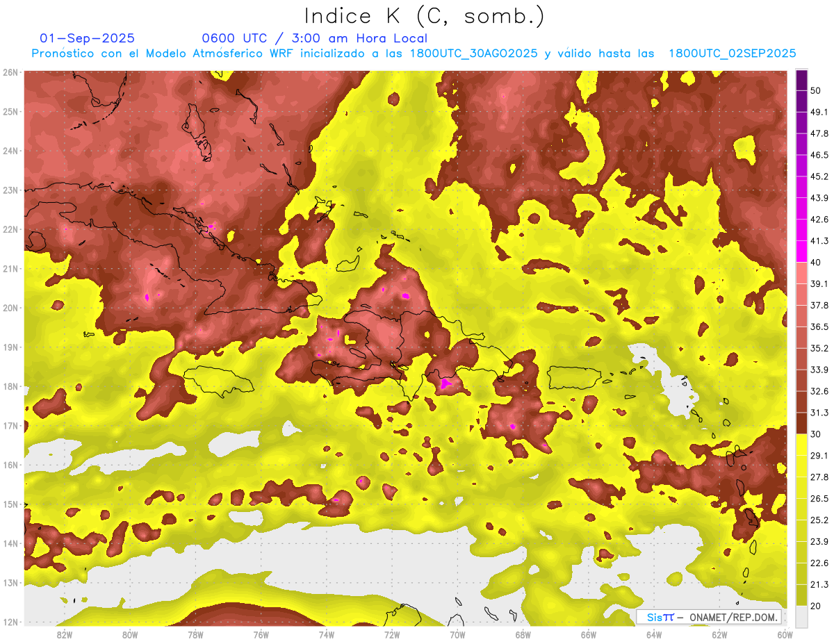This screenshot has height=644, width=834.
Task: Select the '46.5' scale value
Action: (x=819, y=155)
